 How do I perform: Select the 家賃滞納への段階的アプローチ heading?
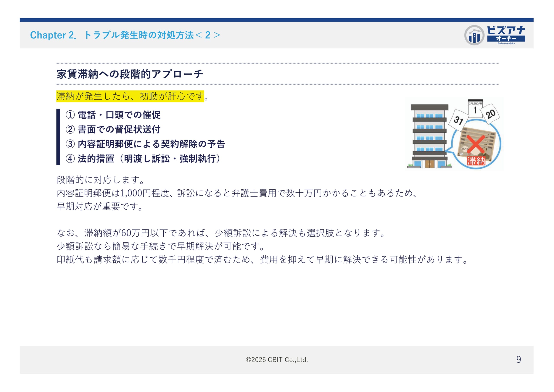(x=130, y=74)
